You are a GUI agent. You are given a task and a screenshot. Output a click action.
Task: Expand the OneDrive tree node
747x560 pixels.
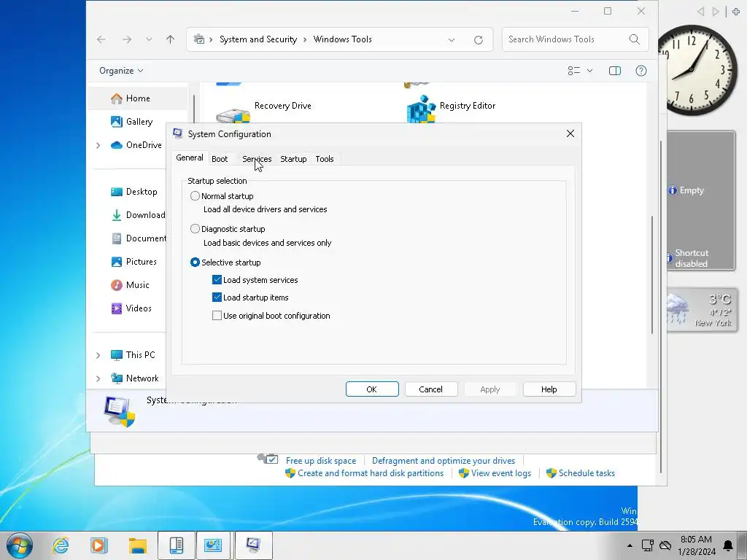click(x=98, y=145)
